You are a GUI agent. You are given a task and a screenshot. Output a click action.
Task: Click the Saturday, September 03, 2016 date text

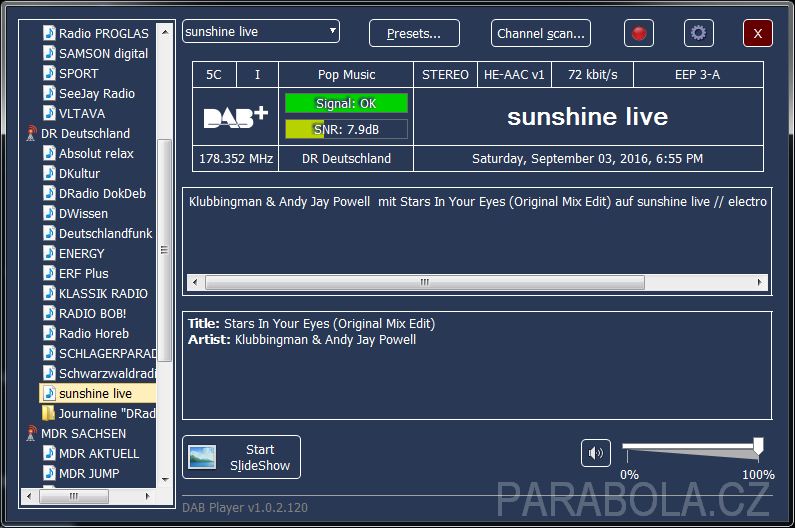(x=587, y=158)
